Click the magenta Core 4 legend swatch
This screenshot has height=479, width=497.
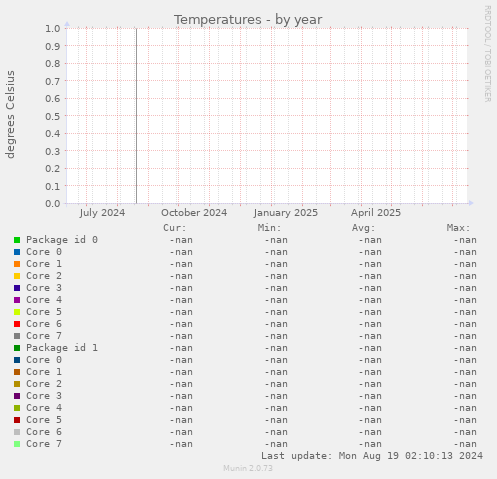point(17,300)
